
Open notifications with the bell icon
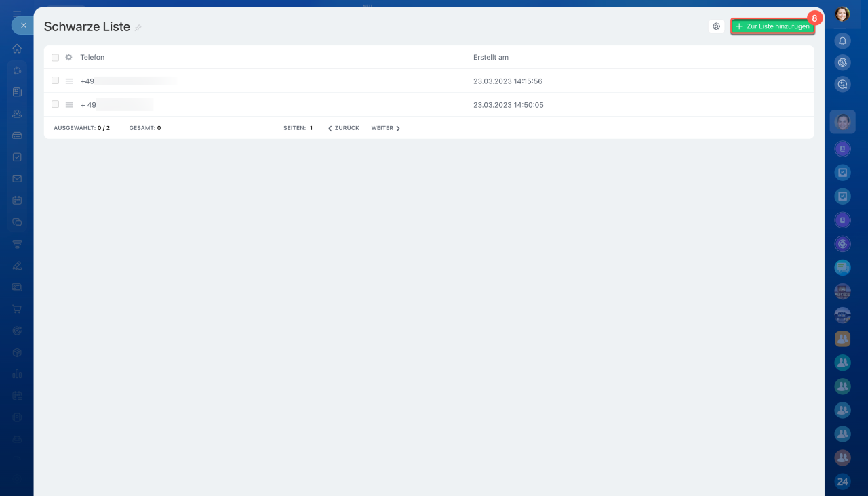tap(842, 41)
